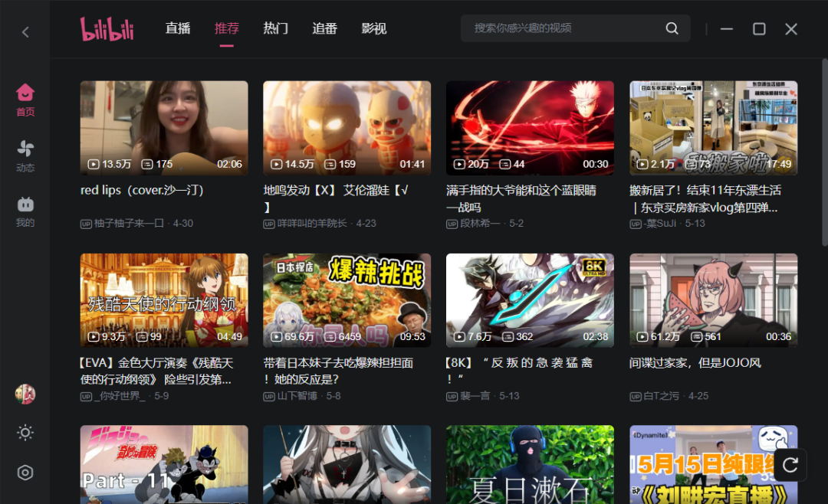Click title 'red lips（cover.沙一汀）'
This screenshot has width=828, height=504.
click(x=142, y=190)
